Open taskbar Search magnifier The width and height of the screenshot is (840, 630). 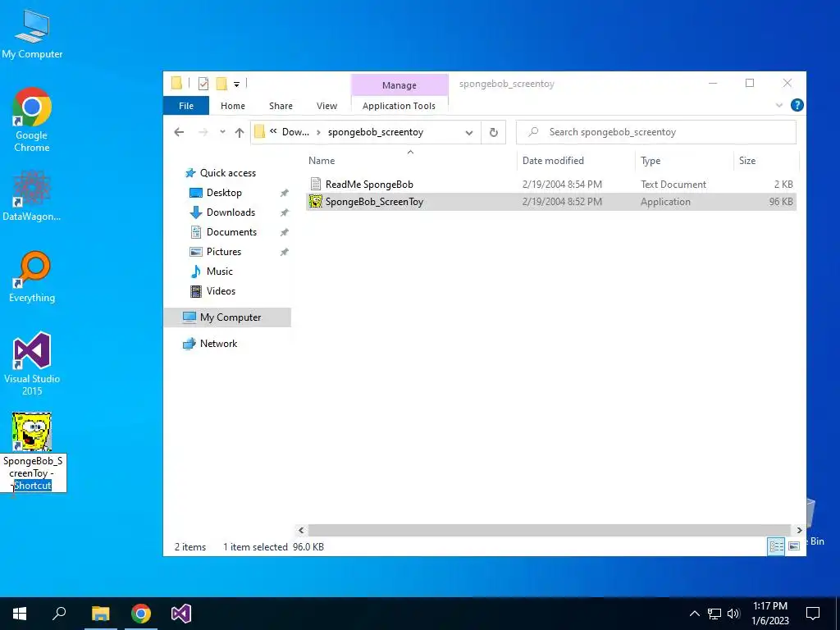tap(59, 614)
